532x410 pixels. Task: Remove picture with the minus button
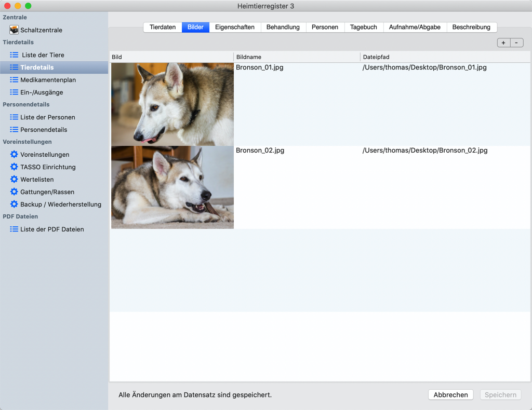click(x=517, y=43)
